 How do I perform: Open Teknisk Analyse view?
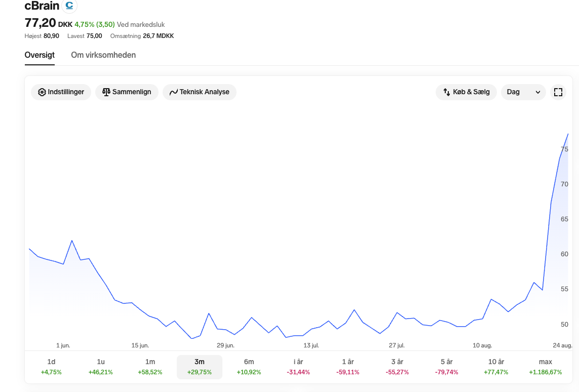(x=200, y=92)
